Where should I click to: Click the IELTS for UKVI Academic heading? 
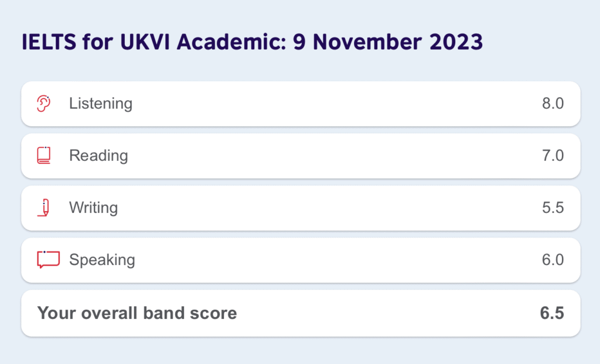pos(252,42)
